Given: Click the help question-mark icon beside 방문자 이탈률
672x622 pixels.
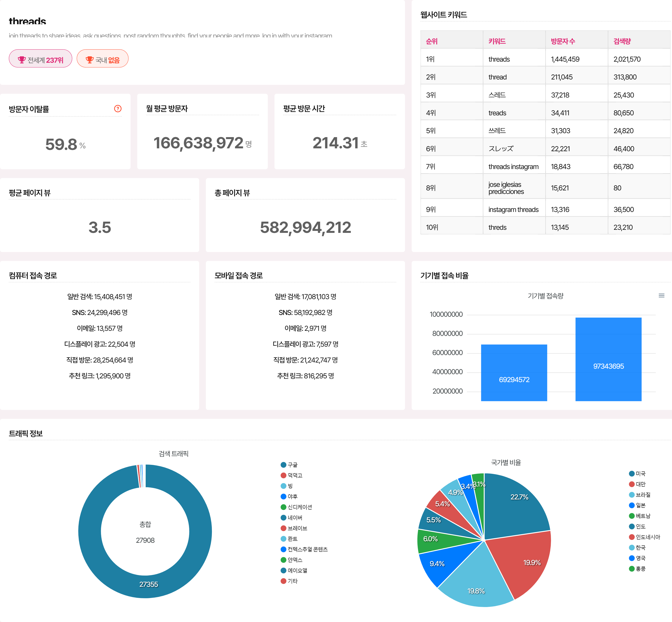Looking at the screenshot, I should point(118,108).
